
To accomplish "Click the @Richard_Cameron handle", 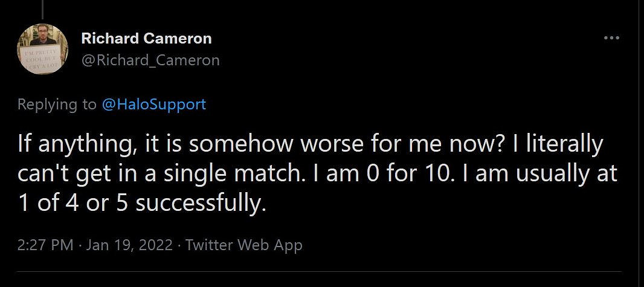I will (x=150, y=60).
